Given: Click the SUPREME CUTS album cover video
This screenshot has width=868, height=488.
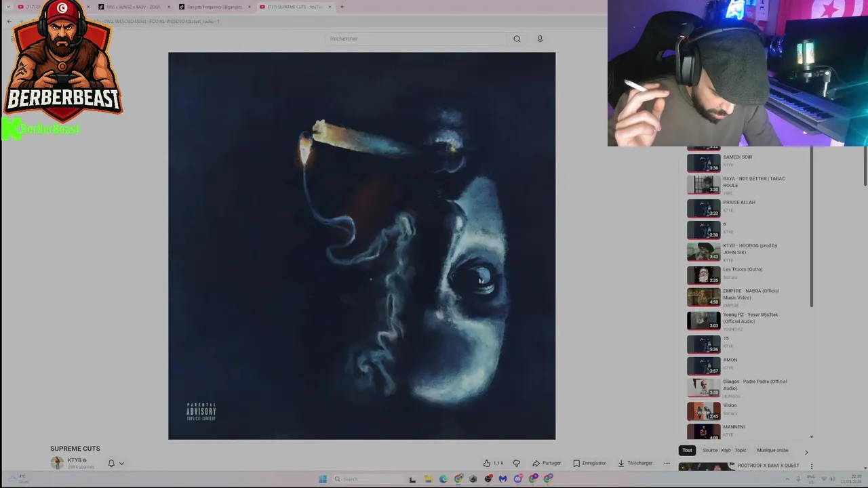Looking at the screenshot, I should 361,246.
